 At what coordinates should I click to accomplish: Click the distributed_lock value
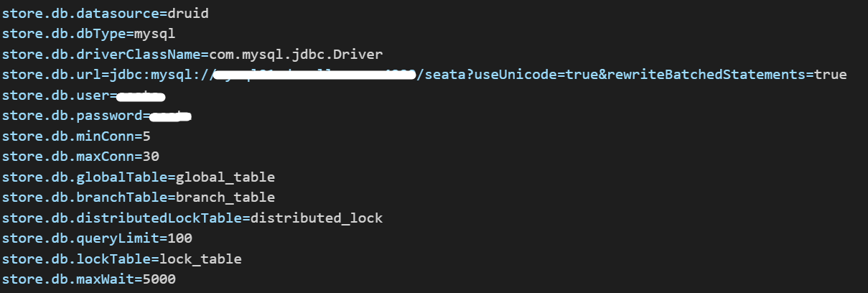(317, 218)
